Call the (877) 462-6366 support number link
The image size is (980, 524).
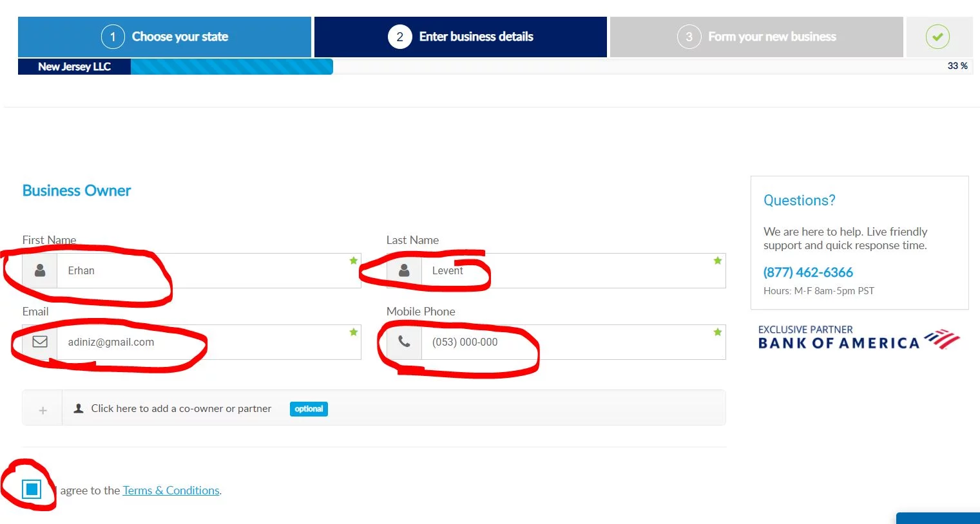click(x=808, y=272)
